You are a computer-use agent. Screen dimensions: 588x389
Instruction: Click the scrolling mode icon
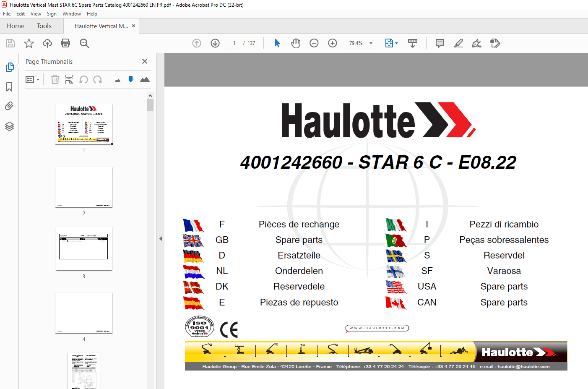[x=413, y=43]
